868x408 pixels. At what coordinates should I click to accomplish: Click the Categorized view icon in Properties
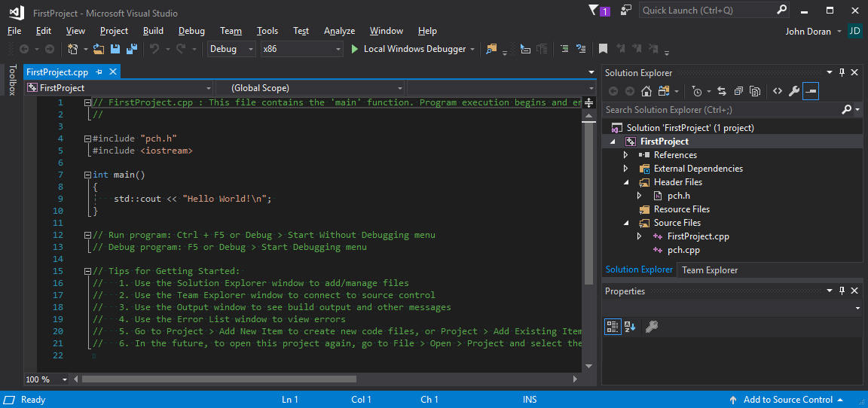(612, 327)
